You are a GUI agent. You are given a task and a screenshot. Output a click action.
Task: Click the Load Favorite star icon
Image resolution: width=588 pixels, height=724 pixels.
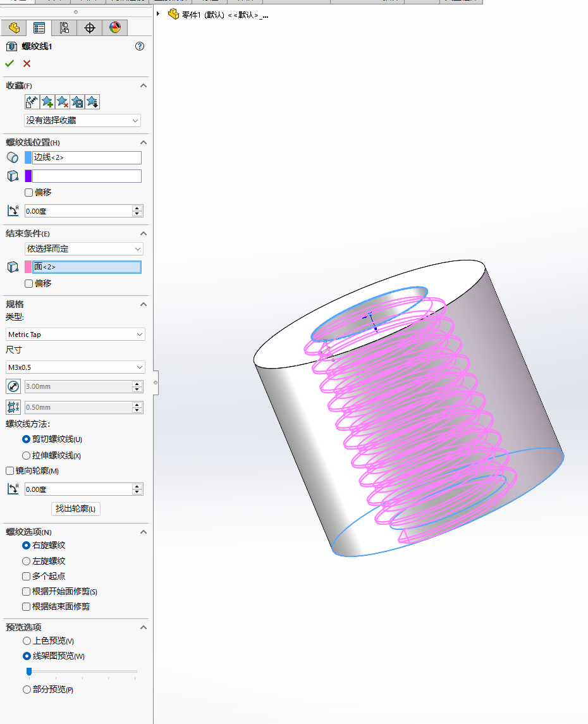92,102
